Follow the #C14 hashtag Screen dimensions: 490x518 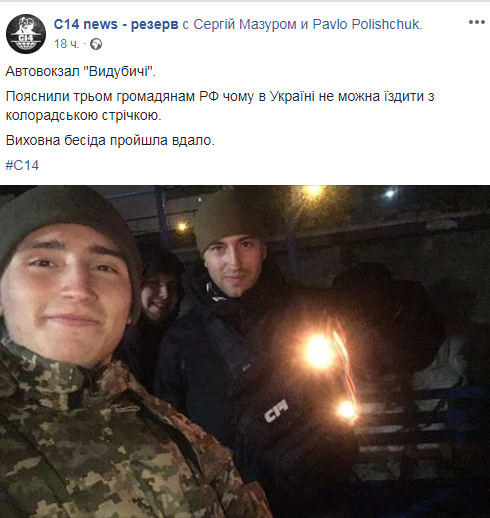pyautogui.click(x=22, y=165)
